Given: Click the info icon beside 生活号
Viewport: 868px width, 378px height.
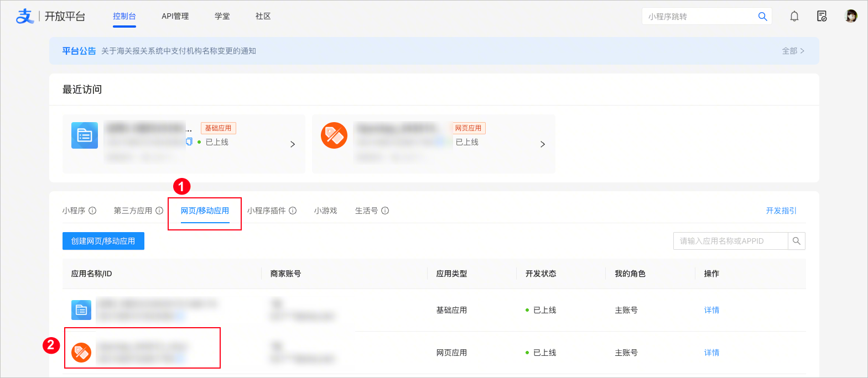Looking at the screenshot, I should 385,211.
